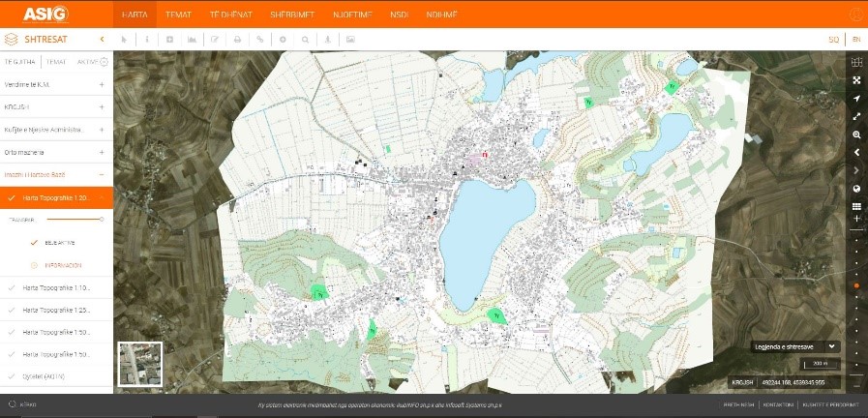Click the INFORMACION link
Screen dimensions: 868x418
click(63, 265)
